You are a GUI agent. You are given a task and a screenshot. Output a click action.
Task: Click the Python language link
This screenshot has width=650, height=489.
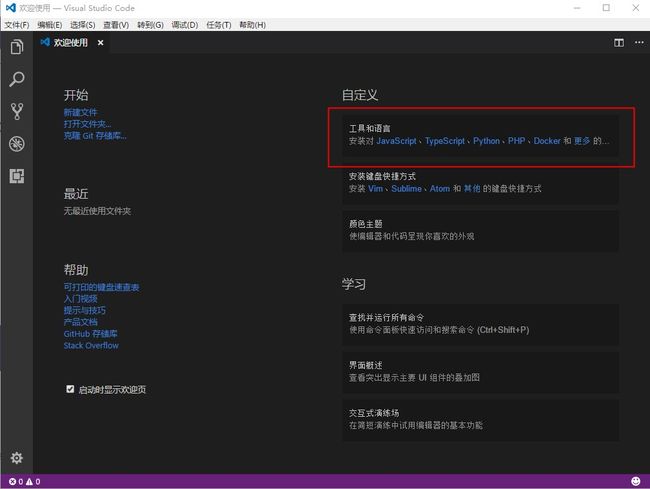(x=487, y=141)
